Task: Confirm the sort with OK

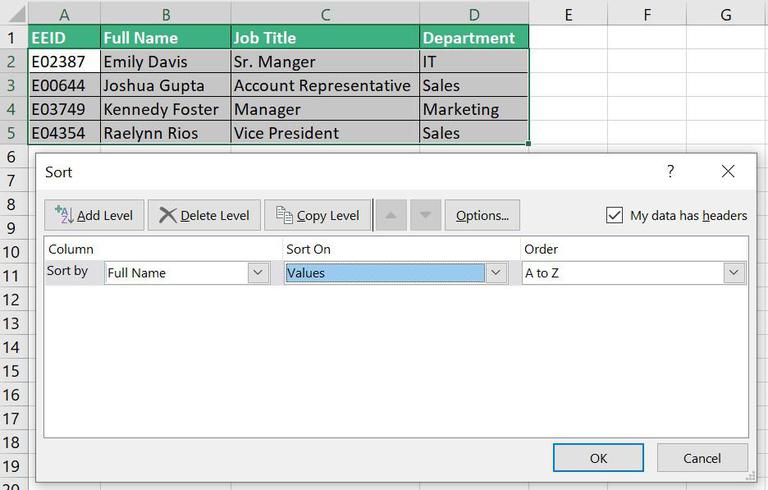Action: [598, 458]
